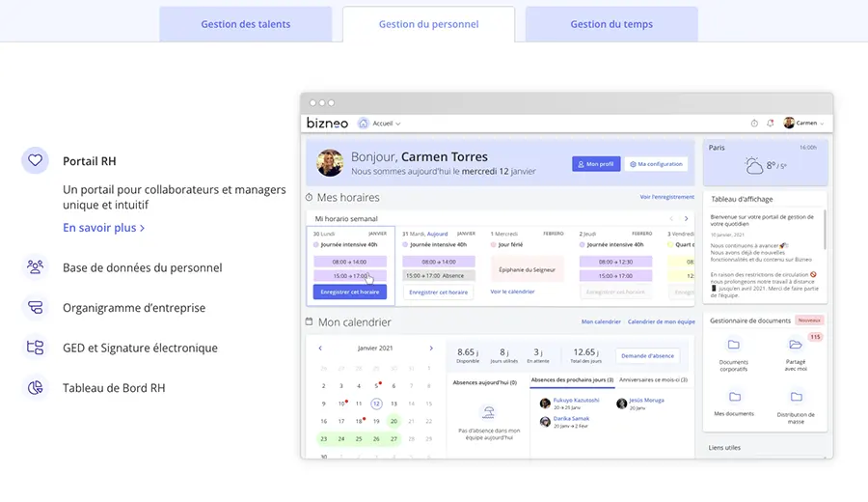Follow the En savoir plus link
Screen dimensions: 868x502
coord(103,228)
